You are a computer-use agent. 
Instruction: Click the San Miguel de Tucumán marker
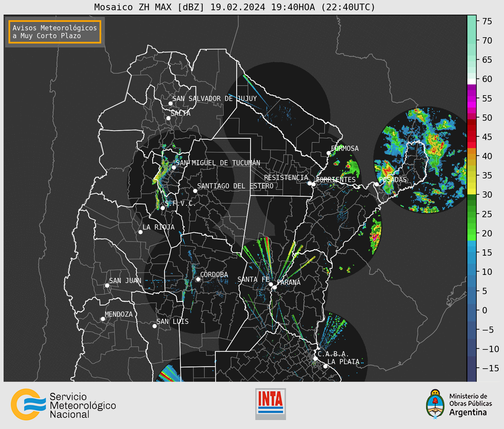click(x=173, y=167)
